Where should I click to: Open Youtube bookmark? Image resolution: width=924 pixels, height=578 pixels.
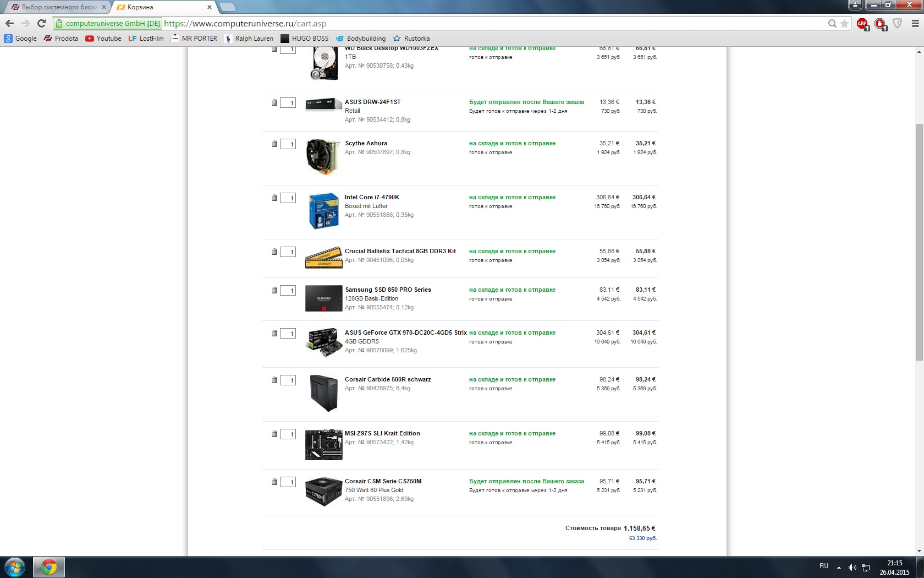103,39
